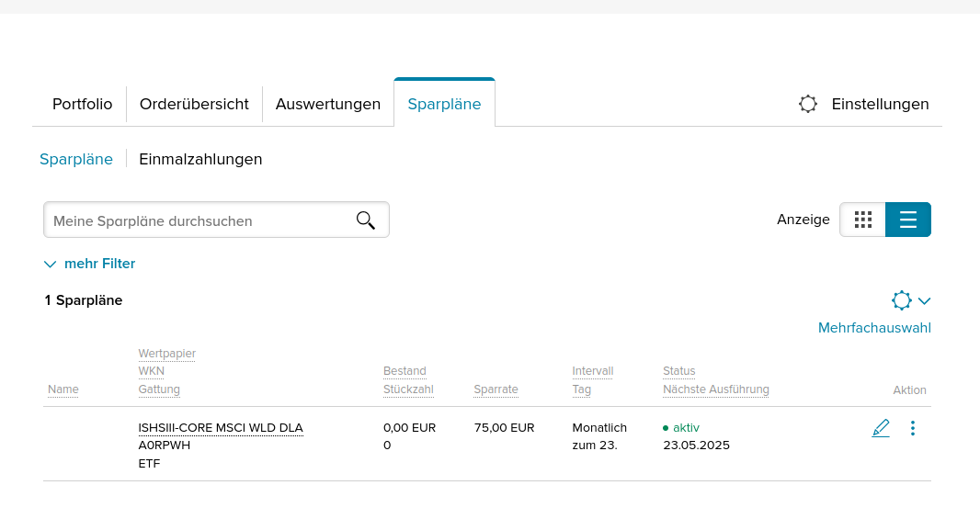The width and height of the screenshot is (980, 519).
Task: Switch to list view display
Action: (x=908, y=220)
